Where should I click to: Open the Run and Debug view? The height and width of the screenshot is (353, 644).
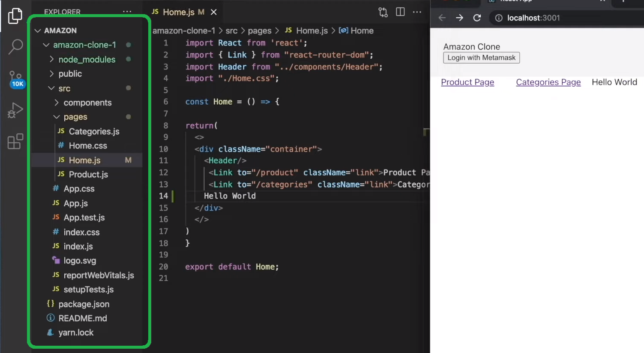coord(15,110)
